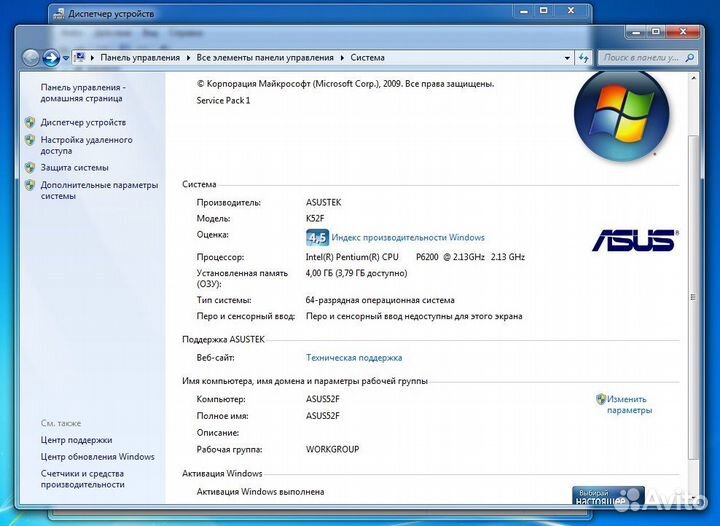
Task: Click the 'Система' breadcrumb segment
Action: pyautogui.click(x=367, y=58)
